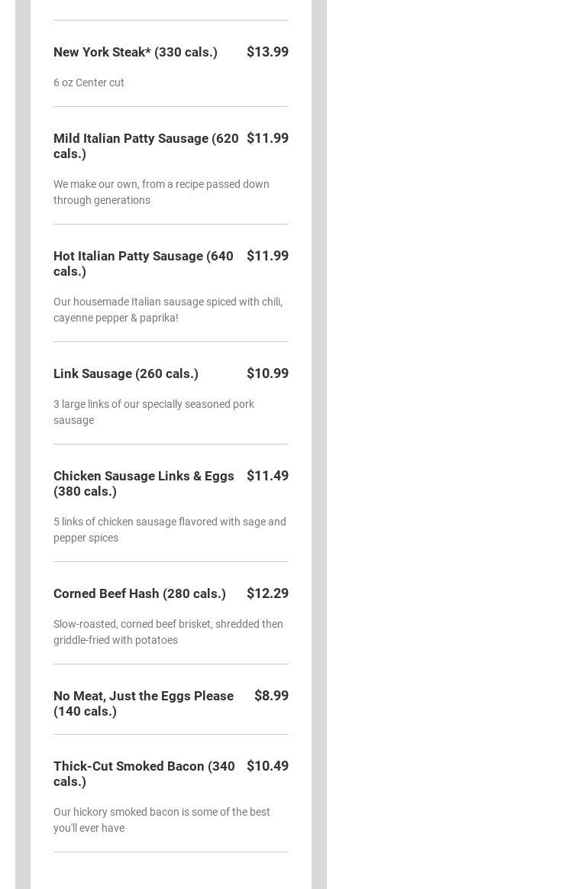The height and width of the screenshot is (889, 588).
Task: Open the New York Steak menu item
Action: (135, 52)
